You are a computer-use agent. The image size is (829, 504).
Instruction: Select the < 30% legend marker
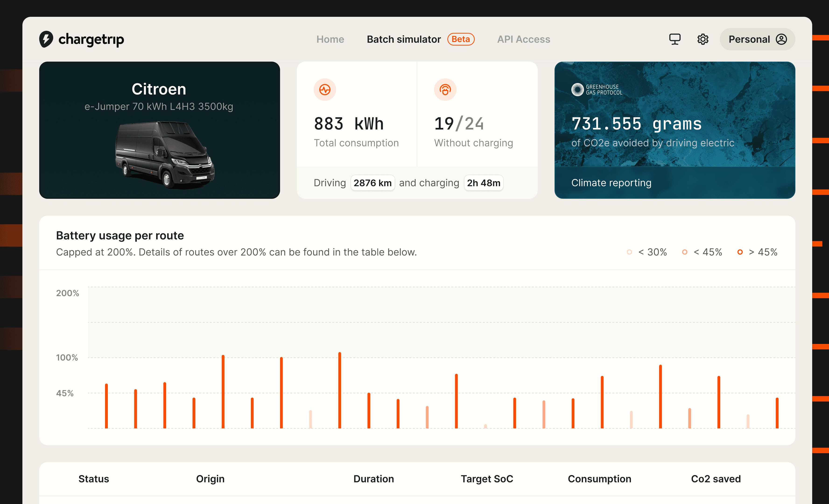629,252
